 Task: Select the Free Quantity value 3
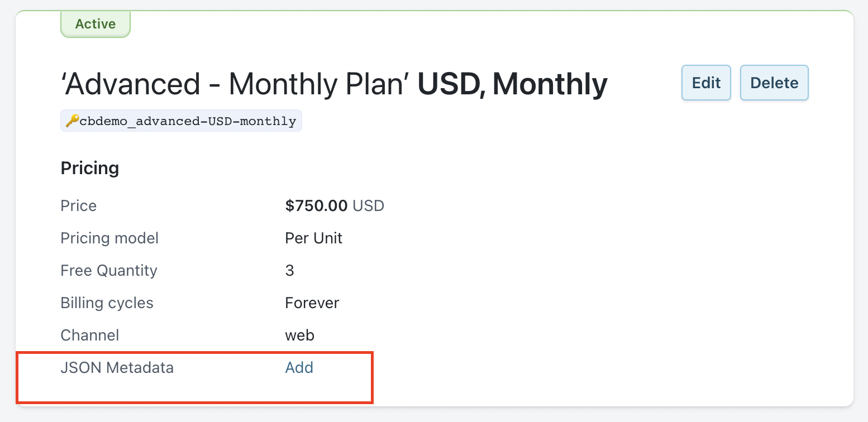(289, 271)
